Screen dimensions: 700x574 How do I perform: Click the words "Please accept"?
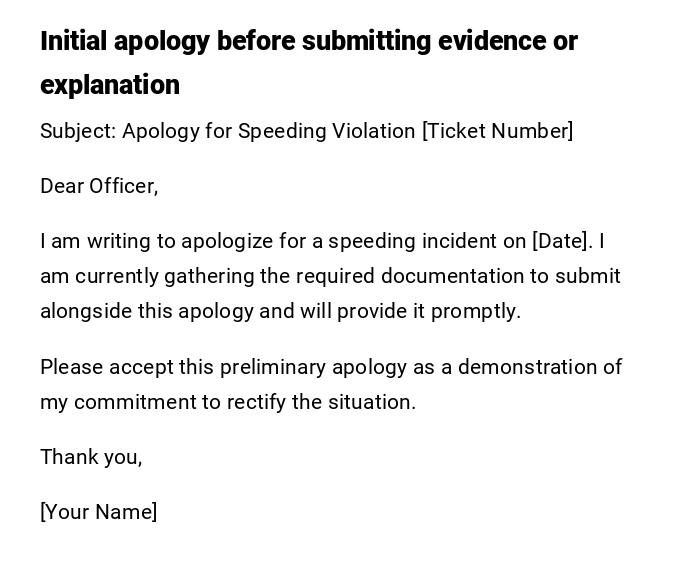tap(106, 367)
